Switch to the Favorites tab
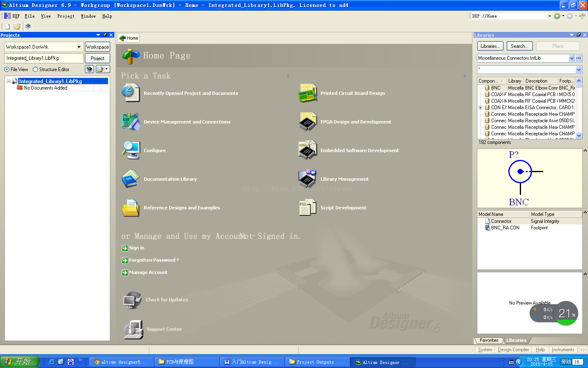588x368 pixels. (489, 340)
